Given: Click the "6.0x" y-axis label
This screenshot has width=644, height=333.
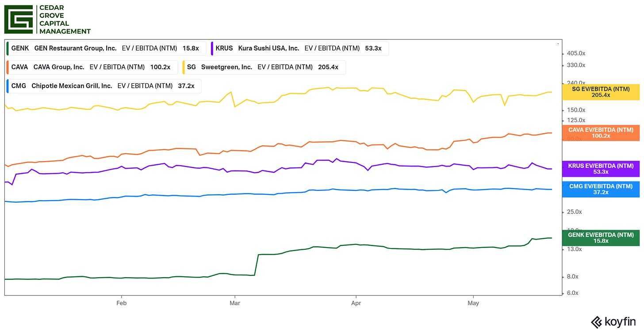Looking at the screenshot, I should (x=573, y=293).
